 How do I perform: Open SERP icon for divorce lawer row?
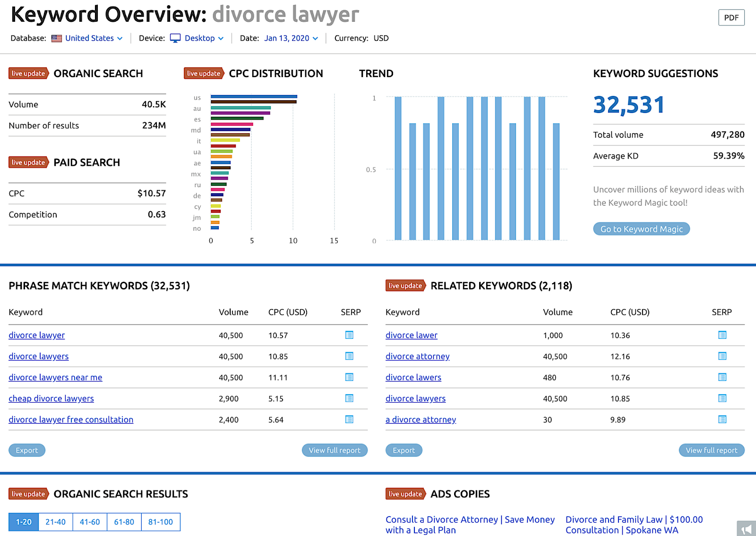coord(722,335)
